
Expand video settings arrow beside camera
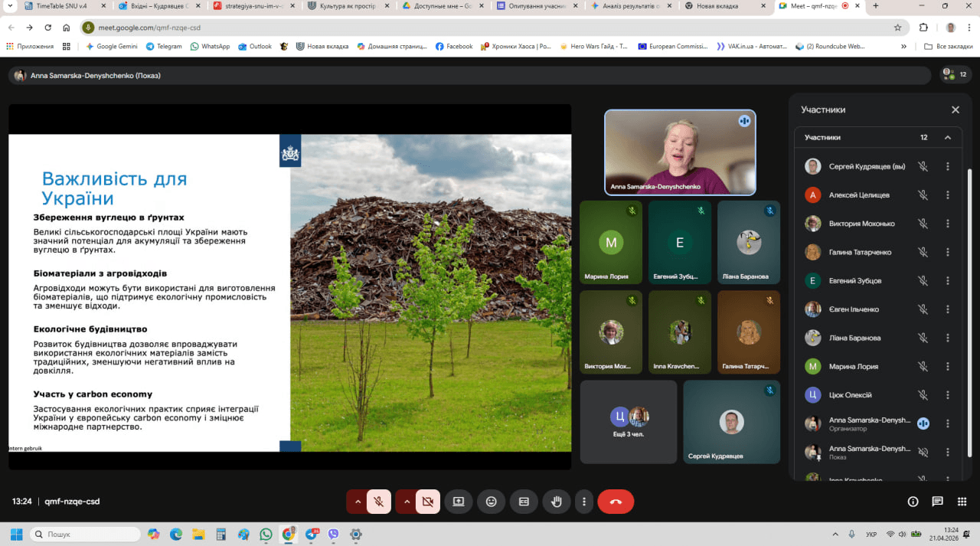pyautogui.click(x=407, y=502)
